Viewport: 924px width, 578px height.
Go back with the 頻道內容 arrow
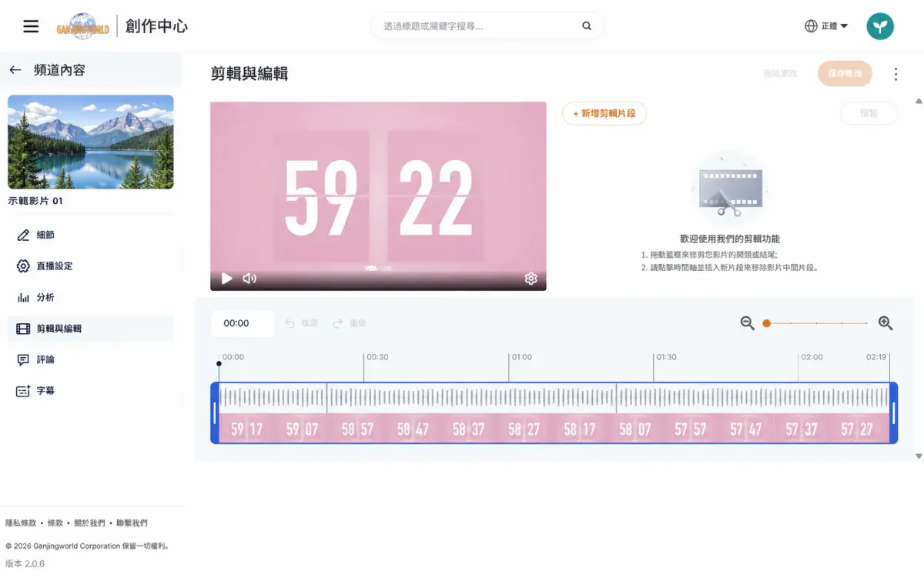[x=15, y=70]
